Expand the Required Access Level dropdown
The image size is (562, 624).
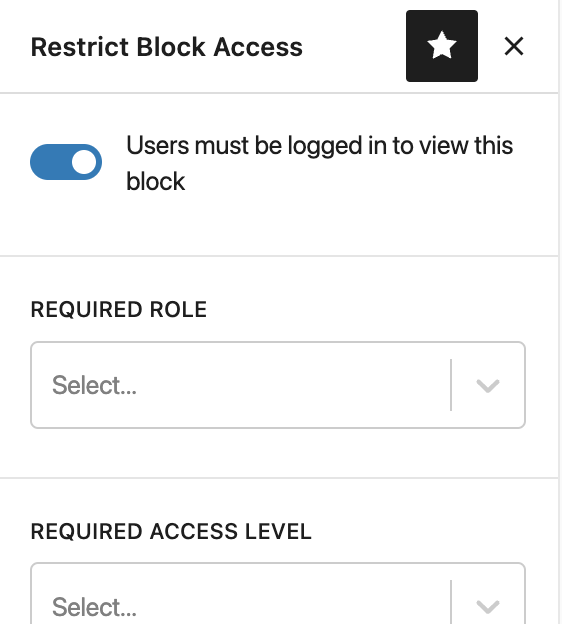(x=278, y=593)
